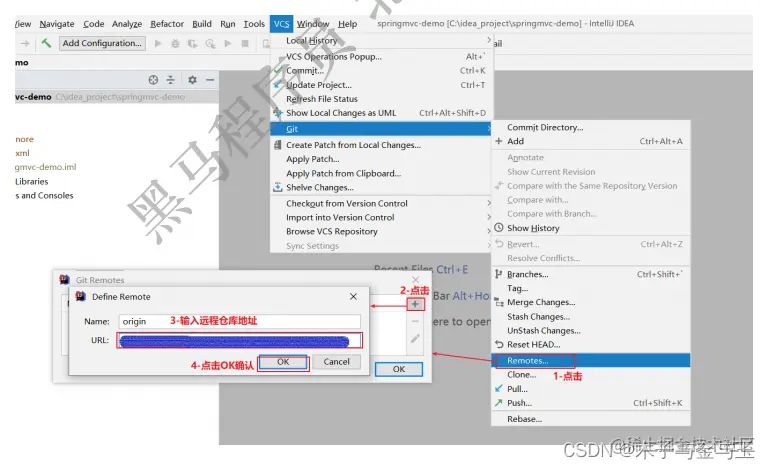Hide the Project panel with minus icon

pyautogui.click(x=210, y=80)
